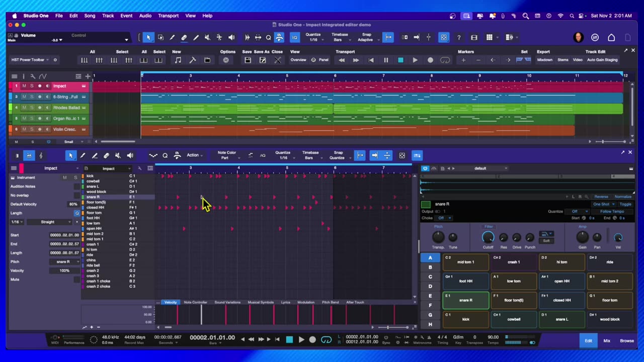Switch to drum editor view icon
This screenshot has width=644, height=362.
coord(29,155)
